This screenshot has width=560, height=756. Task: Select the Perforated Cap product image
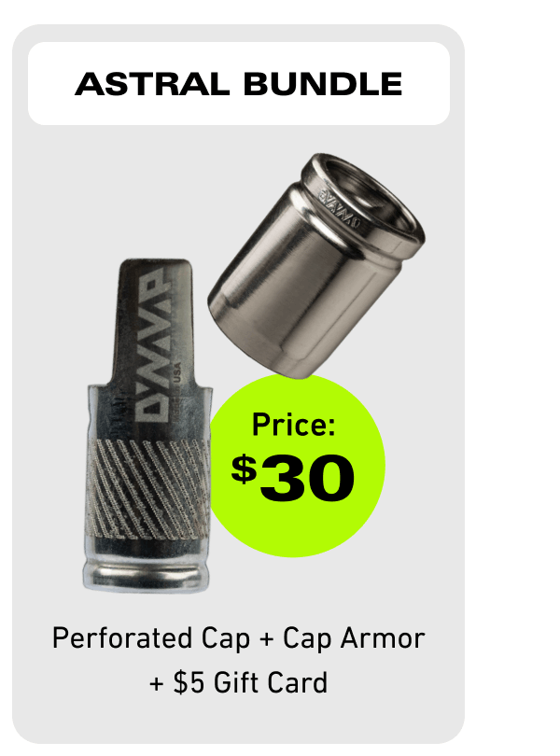click(148, 427)
